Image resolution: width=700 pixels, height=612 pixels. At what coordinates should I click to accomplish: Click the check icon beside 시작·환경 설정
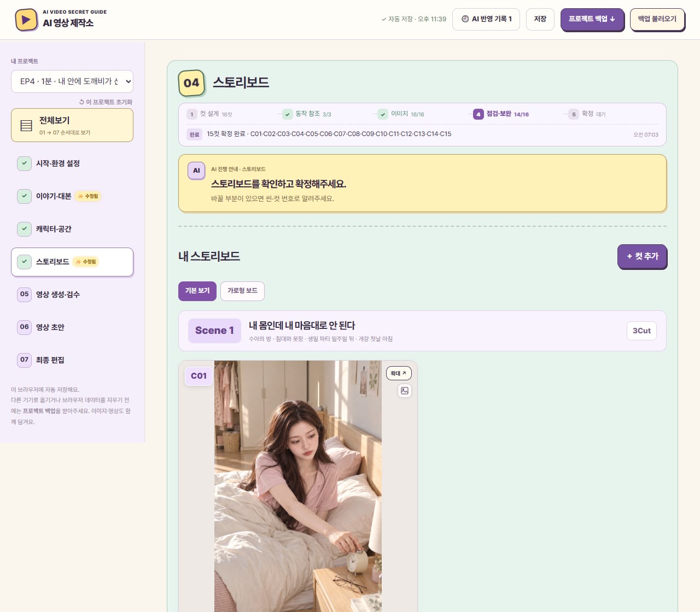click(x=24, y=163)
